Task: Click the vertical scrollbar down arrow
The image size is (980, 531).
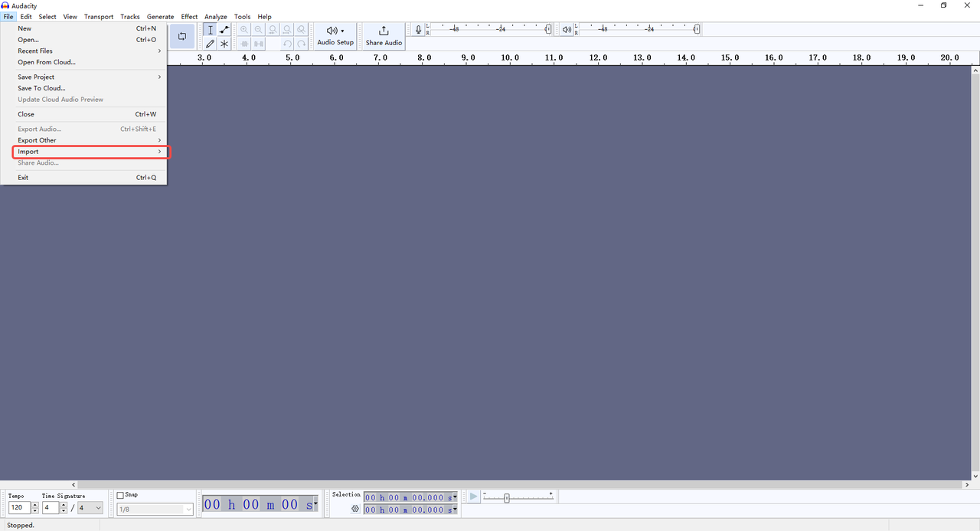Action: 975,475
